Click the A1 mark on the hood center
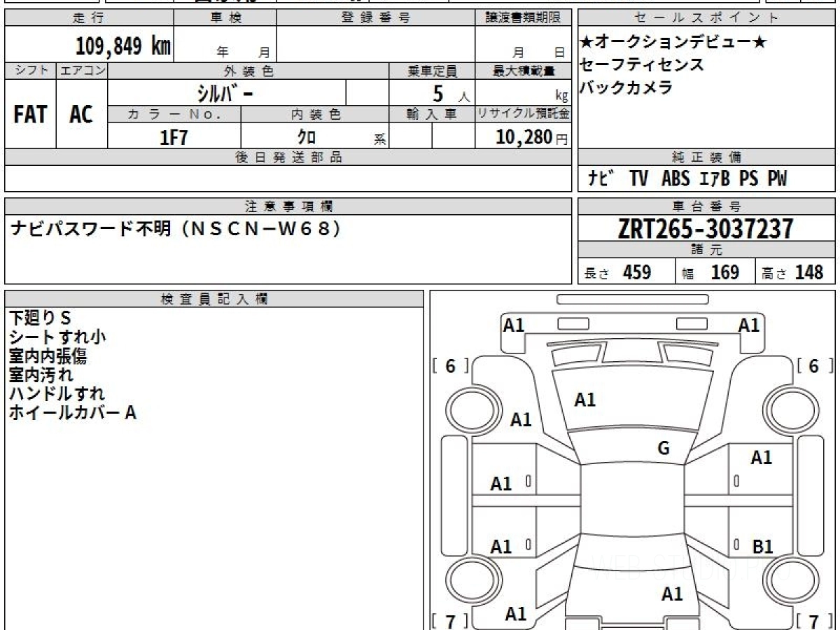The width and height of the screenshot is (840, 630). coord(585,400)
